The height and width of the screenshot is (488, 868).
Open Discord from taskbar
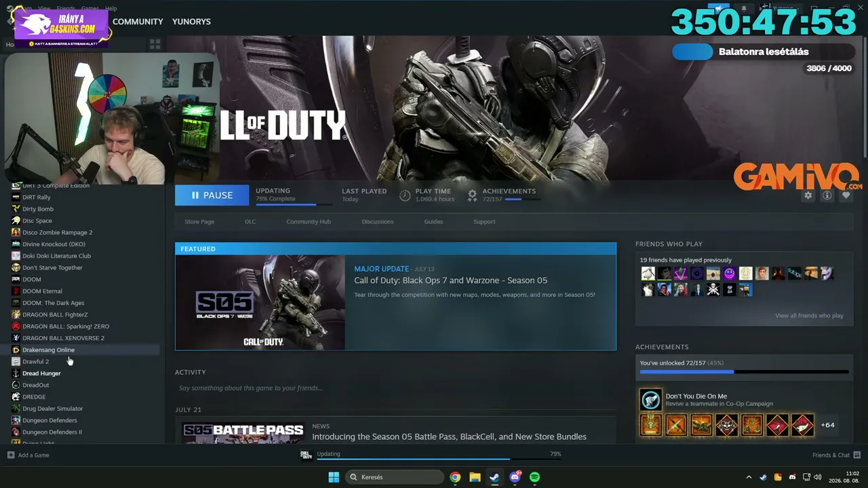515,477
